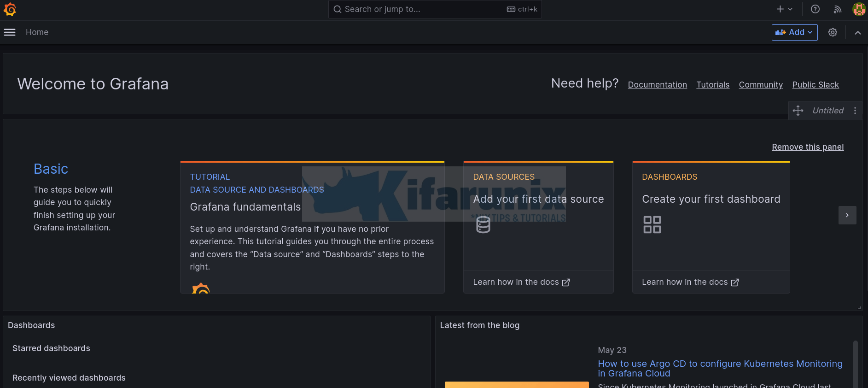Click the dashboard grid icon in Dashboards card
Screen dimensions: 868x388
(652, 224)
